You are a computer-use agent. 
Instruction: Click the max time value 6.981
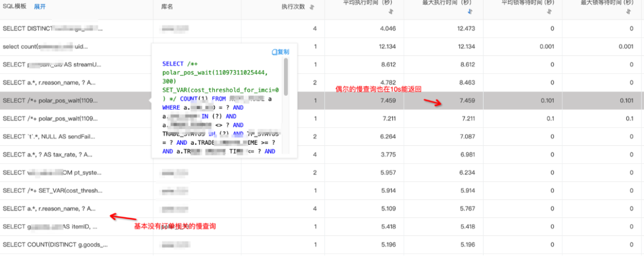tap(467, 155)
